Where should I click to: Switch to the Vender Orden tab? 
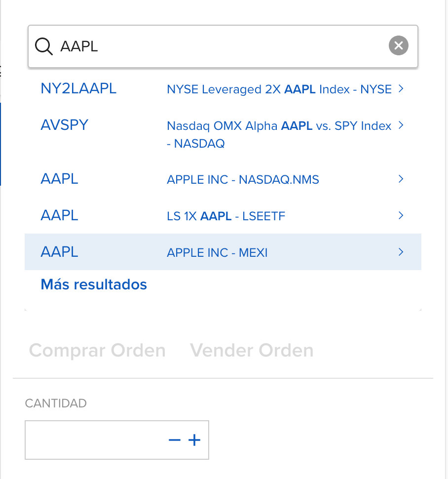tap(252, 351)
